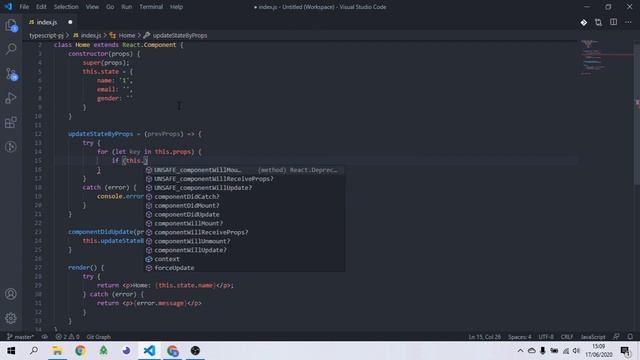Viewport: 640px width, 360px height.
Task: Click the feedback icon in status bar
Action: tap(616, 337)
